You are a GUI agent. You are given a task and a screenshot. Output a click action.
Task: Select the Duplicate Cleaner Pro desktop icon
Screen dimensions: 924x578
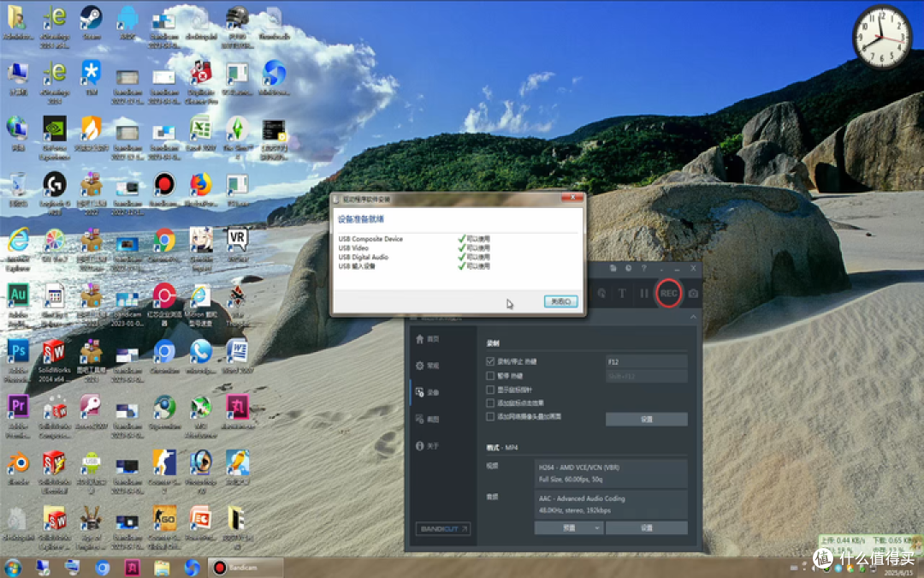point(200,81)
